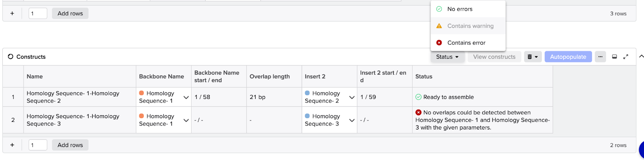644x160 pixels.
Task: Click Add rows below Constructs table
Action: pos(70,145)
